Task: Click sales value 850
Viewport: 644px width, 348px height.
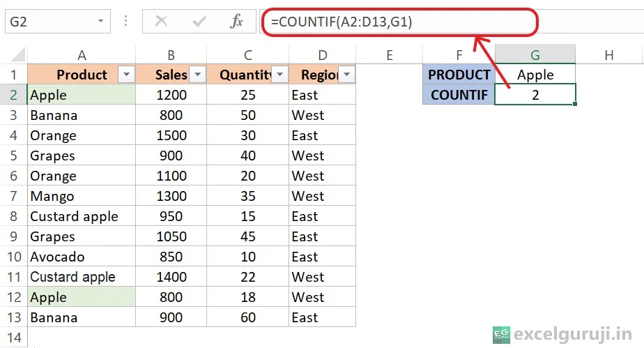Action: tap(171, 257)
